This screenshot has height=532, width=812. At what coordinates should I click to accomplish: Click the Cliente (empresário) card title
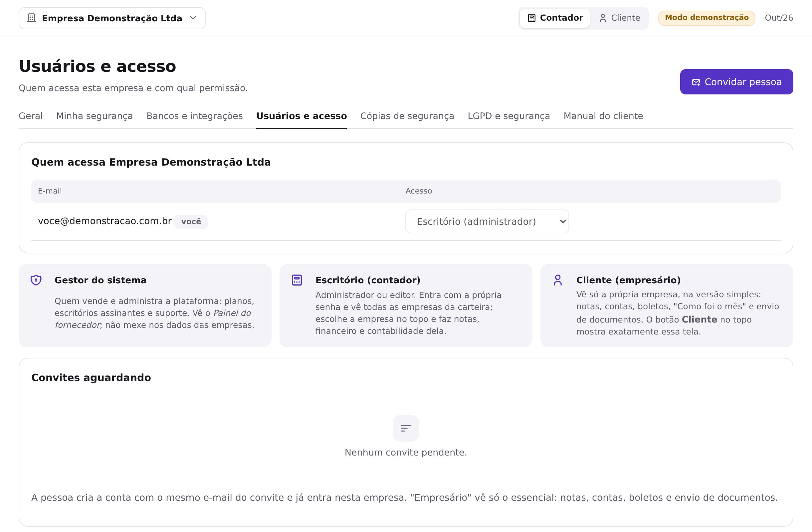[x=628, y=280]
